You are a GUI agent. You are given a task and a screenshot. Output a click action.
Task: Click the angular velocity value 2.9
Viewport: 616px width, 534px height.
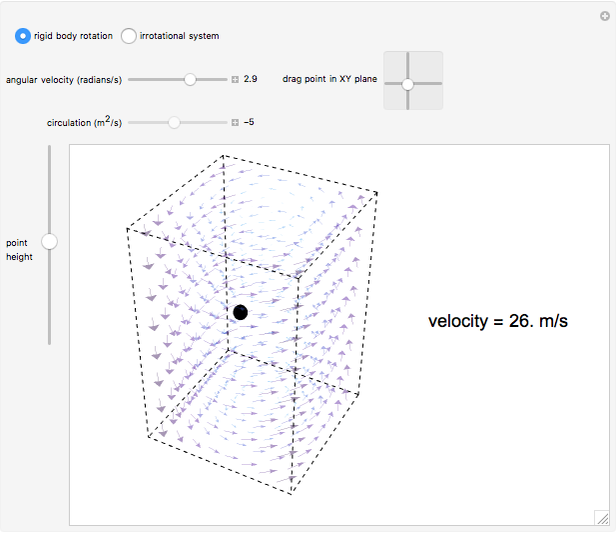pos(251,78)
